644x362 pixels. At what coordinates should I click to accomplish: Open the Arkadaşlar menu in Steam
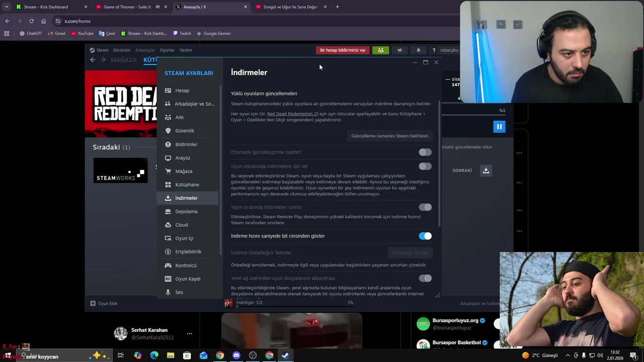(145, 50)
